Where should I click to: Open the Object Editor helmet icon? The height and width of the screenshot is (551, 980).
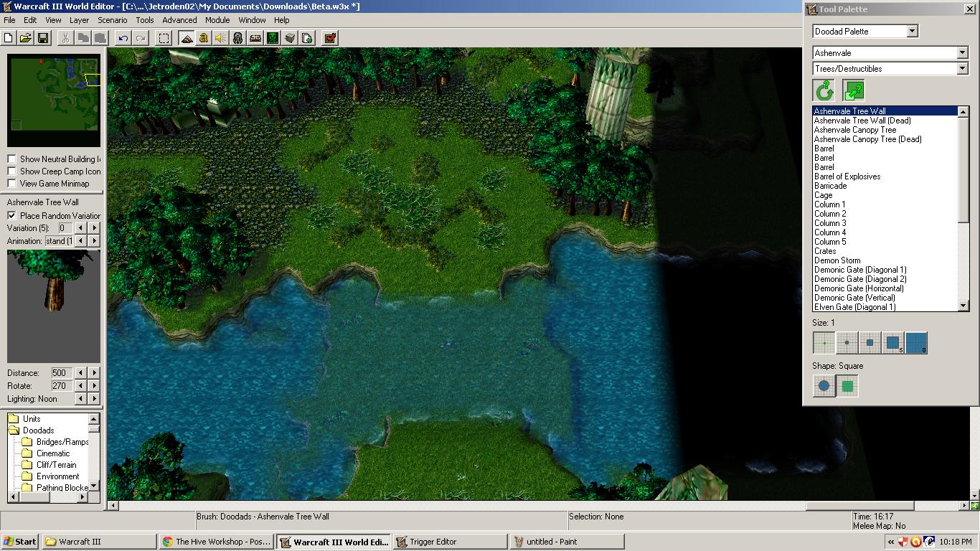[238, 38]
